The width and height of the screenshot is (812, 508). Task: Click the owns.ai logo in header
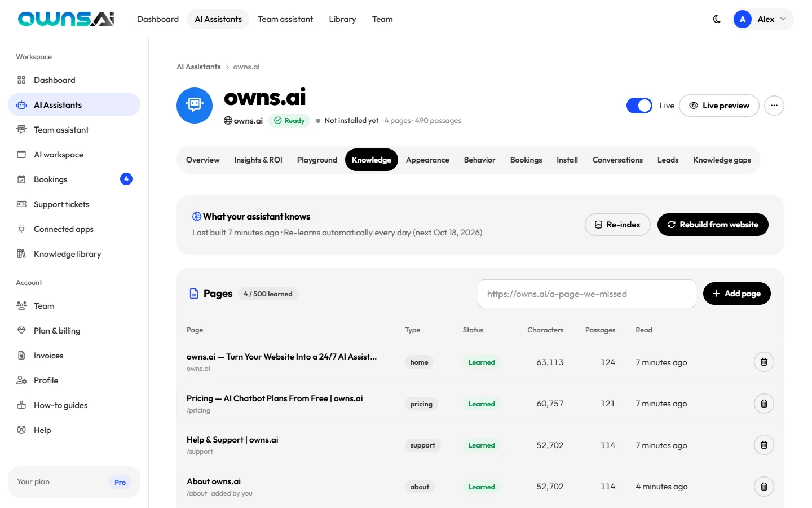66,19
